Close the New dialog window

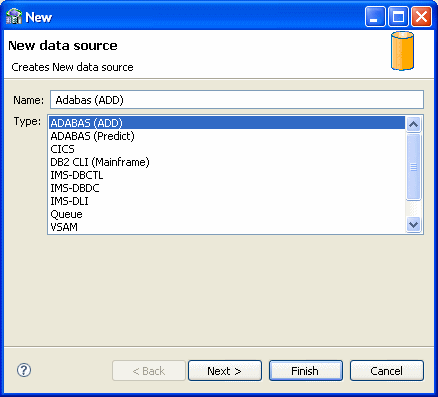pos(421,17)
